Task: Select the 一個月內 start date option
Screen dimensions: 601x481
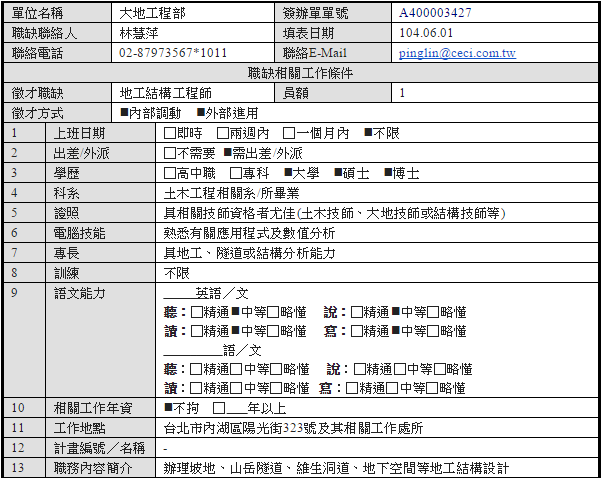Action: (x=289, y=133)
